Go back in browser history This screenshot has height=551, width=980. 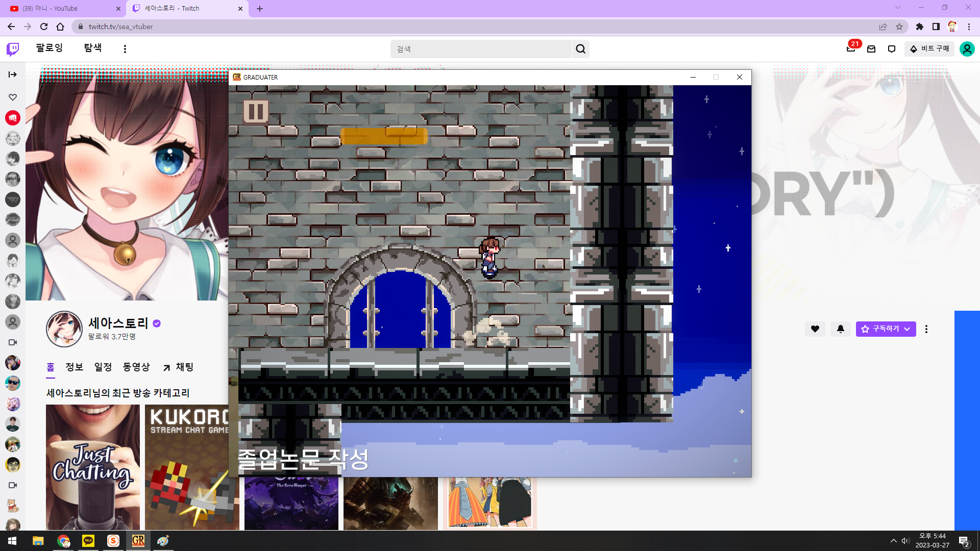click(11, 27)
